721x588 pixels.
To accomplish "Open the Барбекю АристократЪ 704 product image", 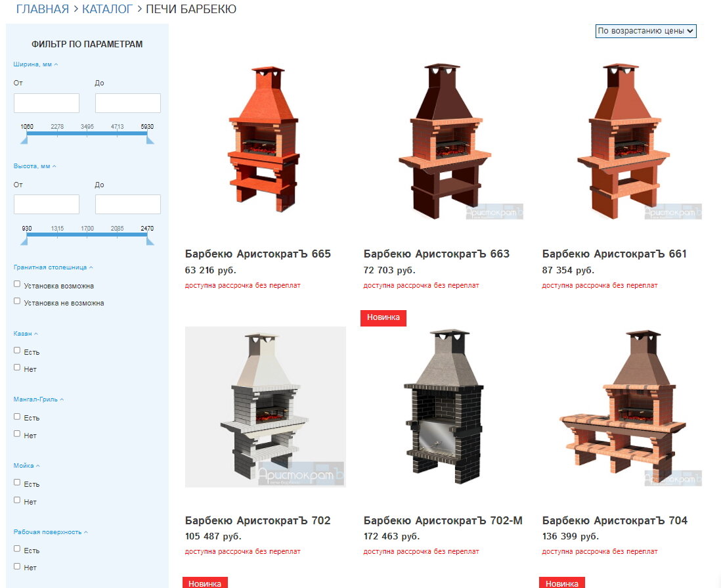I will point(622,407).
